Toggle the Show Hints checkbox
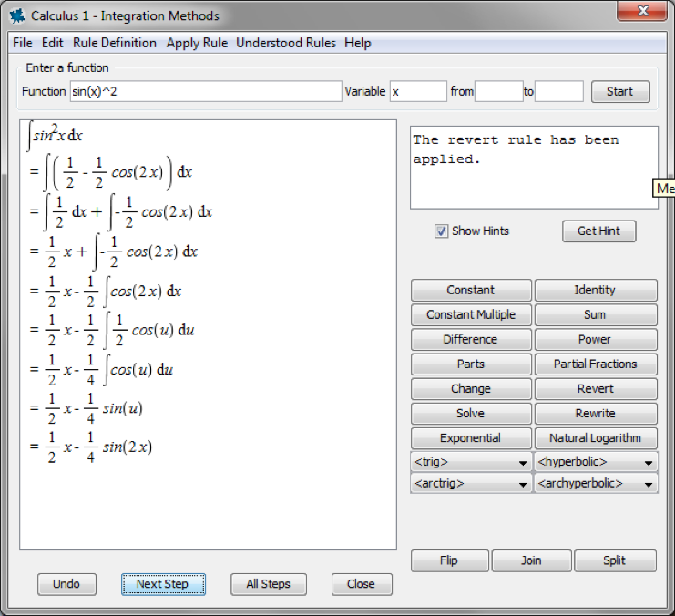The height and width of the screenshot is (616, 675). 442,231
